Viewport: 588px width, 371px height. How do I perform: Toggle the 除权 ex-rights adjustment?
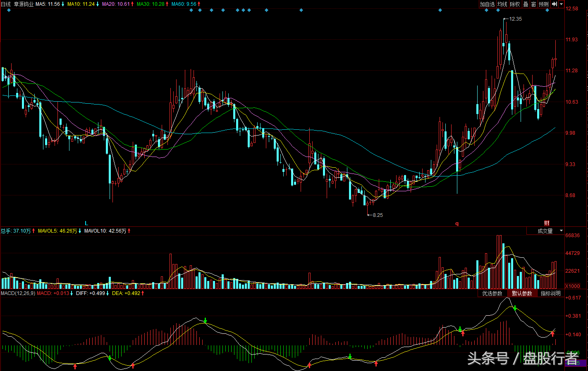click(515, 4)
